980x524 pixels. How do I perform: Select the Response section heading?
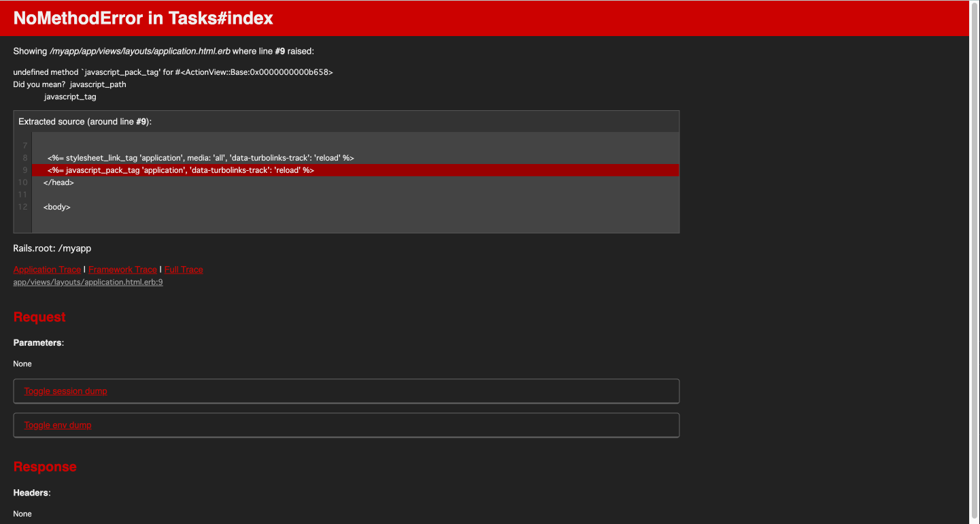45,467
